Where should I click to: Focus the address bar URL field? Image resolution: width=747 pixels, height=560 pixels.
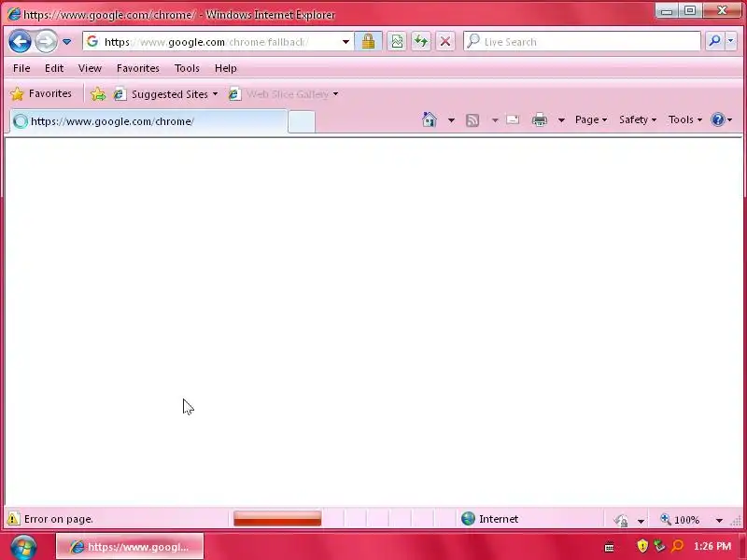pos(218,42)
